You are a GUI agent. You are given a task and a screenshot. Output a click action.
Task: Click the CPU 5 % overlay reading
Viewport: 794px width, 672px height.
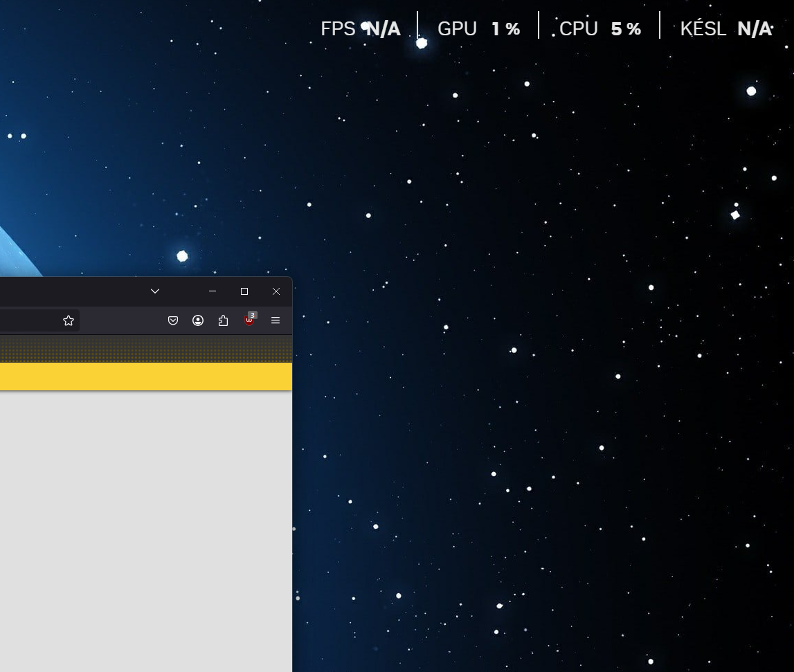601,29
